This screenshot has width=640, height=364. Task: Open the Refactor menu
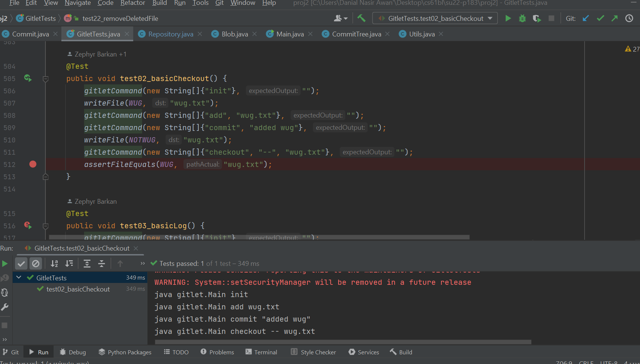(x=132, y=3)
